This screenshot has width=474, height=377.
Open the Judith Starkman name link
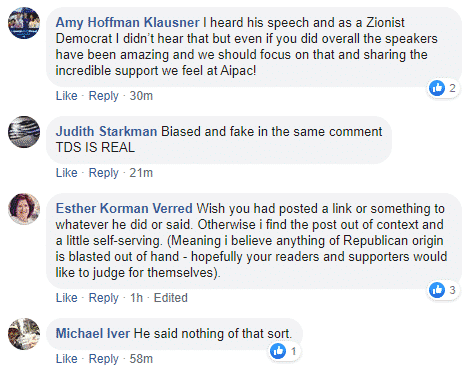click(x=106, y=132)
